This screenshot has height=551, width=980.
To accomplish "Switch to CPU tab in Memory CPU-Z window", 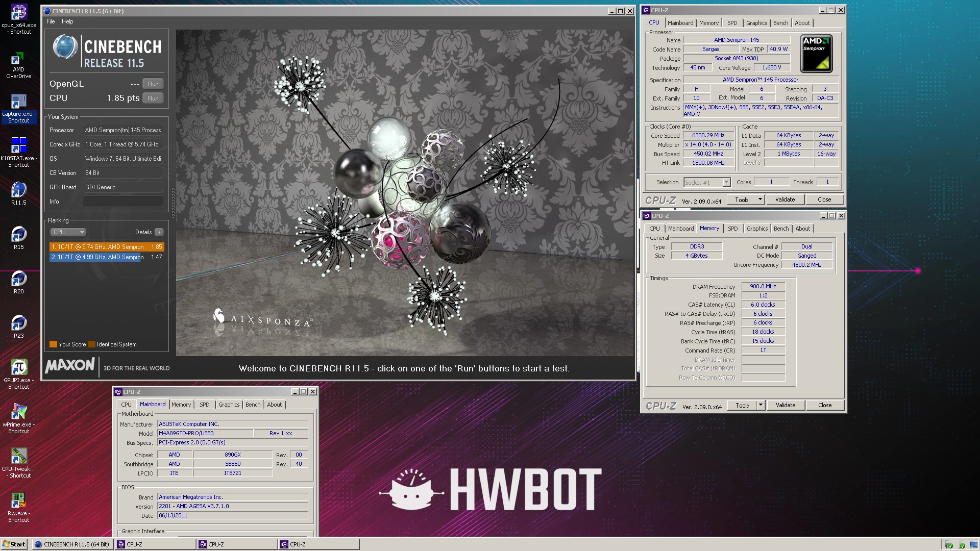I will pyautogui.click(x=654, y=229).
